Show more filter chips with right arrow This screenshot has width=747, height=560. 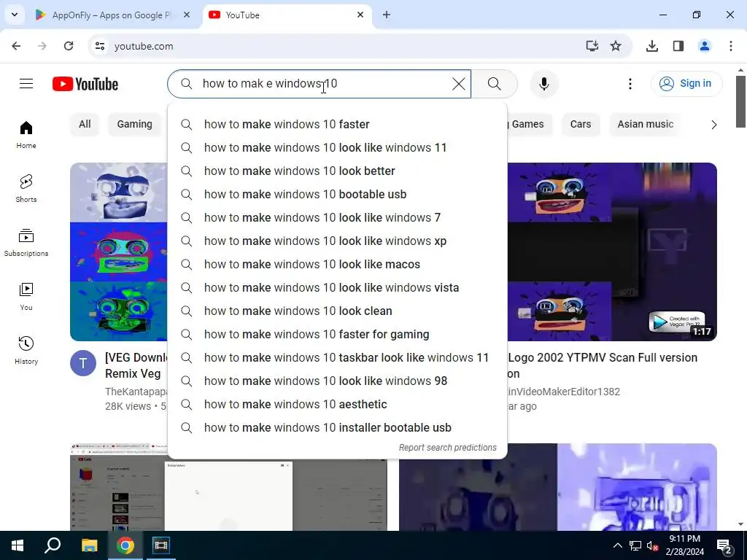713,125
